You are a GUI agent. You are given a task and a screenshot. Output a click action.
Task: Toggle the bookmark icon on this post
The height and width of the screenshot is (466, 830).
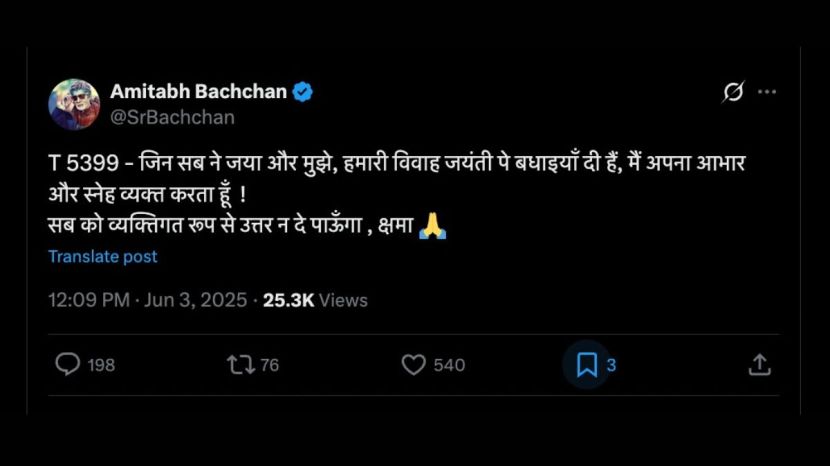point(587,365)
